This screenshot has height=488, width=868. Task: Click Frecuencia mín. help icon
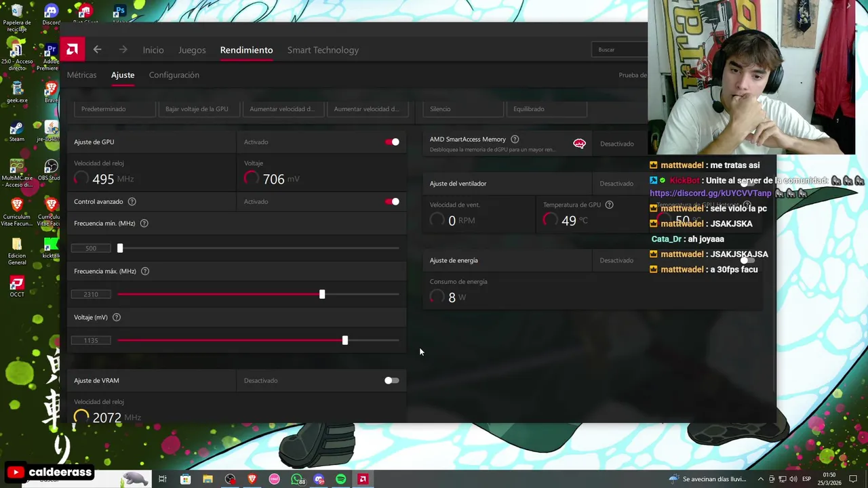click(144, 223)
